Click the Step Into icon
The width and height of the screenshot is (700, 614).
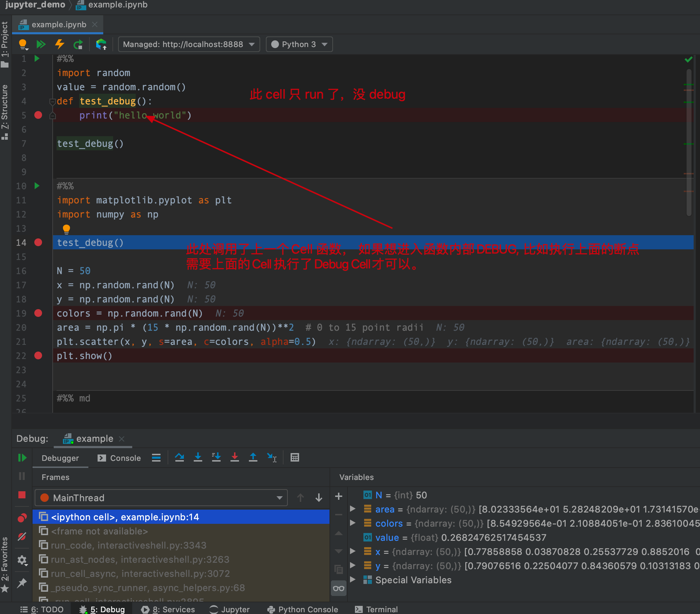coord(198,458)
